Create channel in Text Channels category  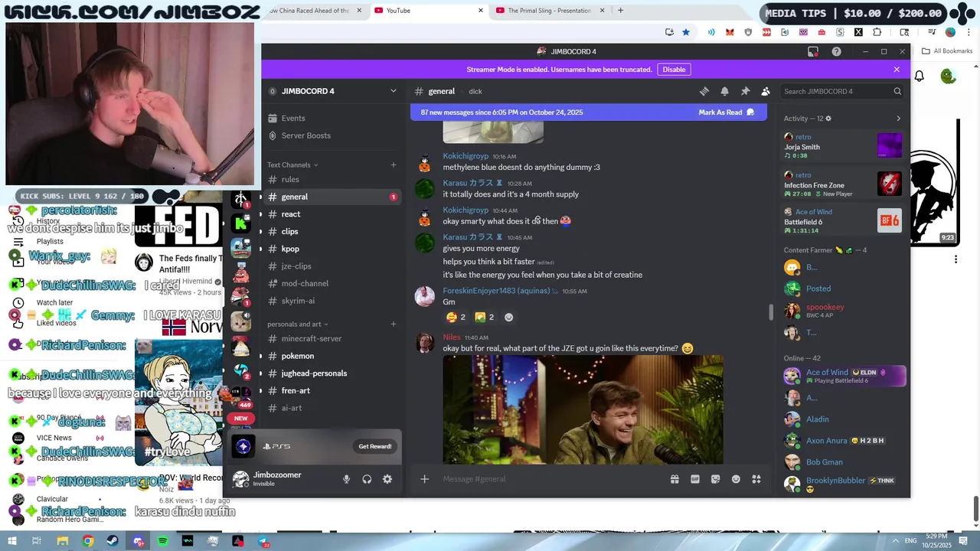point(394,165)
